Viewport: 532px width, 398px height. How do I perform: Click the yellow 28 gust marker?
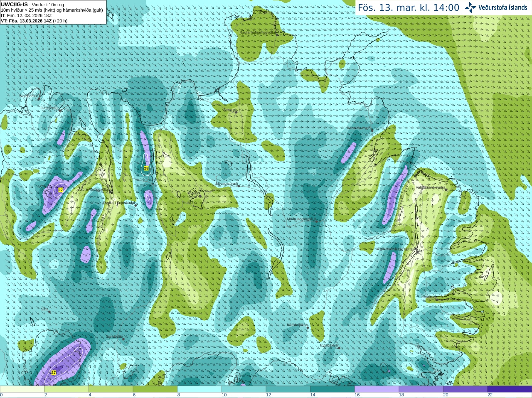click(x=146, y=168)
